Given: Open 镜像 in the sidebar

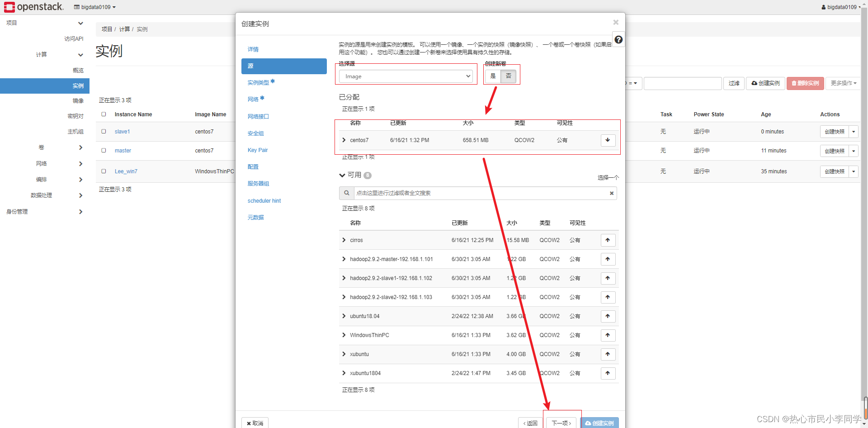Looking at the screenshot, I should tap(78, 101).
